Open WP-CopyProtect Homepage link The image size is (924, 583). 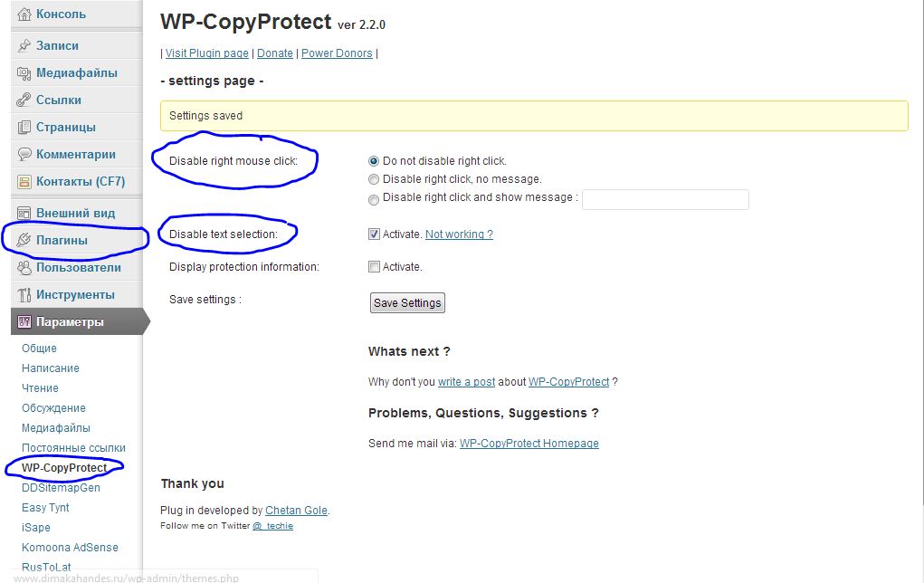click(x=529, y=444)
